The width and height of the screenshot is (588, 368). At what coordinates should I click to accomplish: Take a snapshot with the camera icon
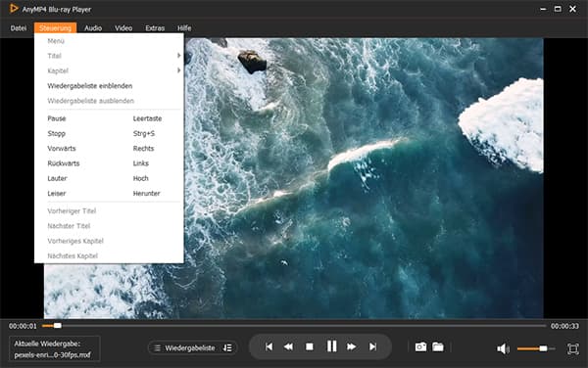420,347
